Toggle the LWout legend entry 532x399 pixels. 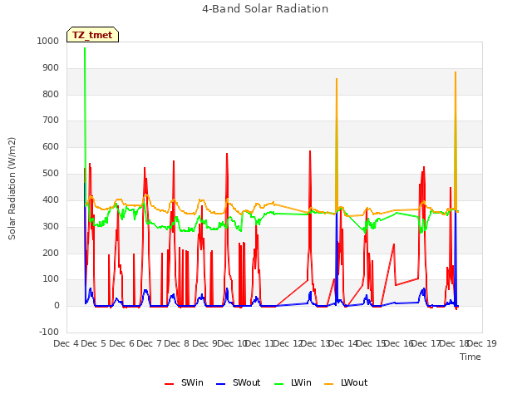[x=346, y=382]
